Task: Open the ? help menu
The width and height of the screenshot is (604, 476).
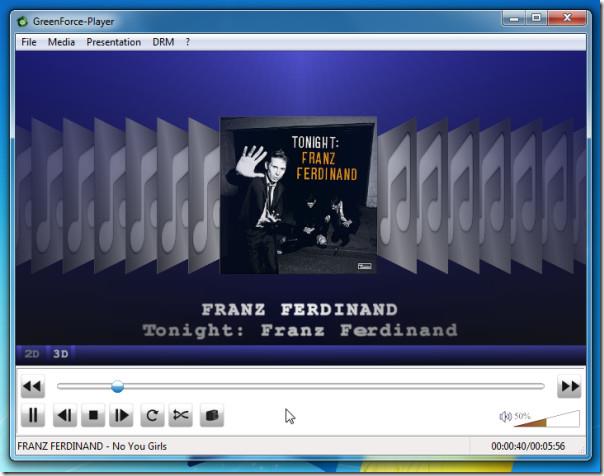Action: [188, 42]
